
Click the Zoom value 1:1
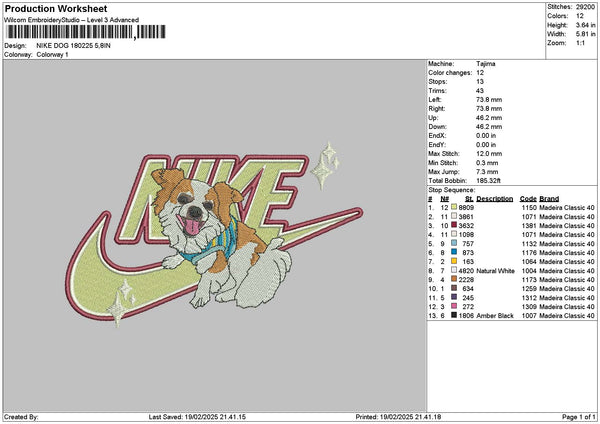tap(580, 43)
